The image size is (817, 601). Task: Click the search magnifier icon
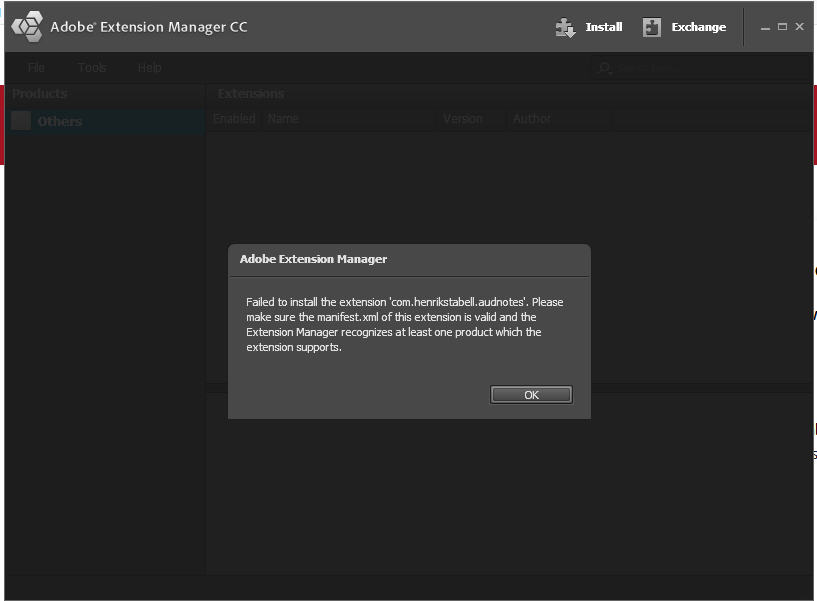click(x=604, y=68)
